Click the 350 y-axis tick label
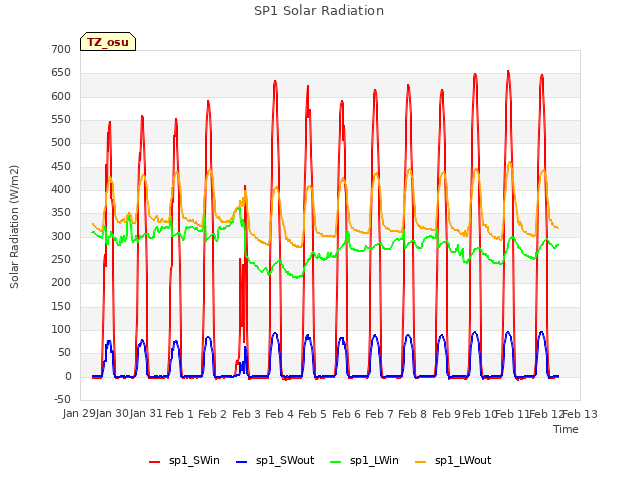 [61, 213]
